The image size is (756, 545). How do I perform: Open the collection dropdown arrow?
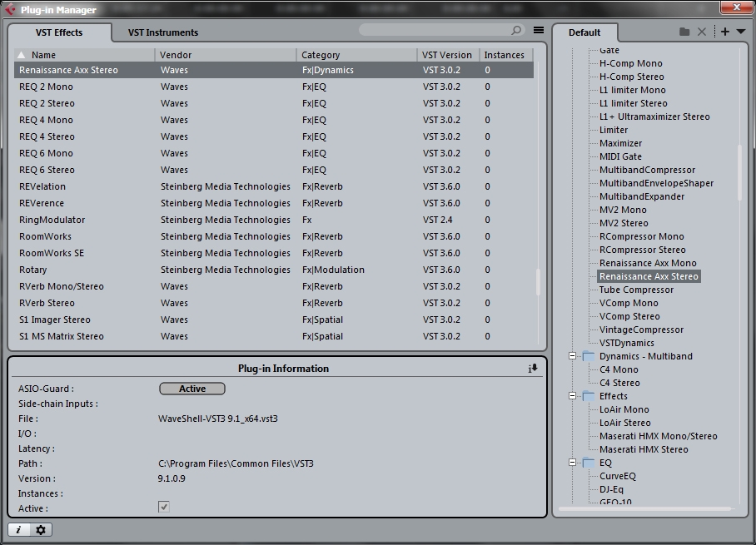click(741, 32)
